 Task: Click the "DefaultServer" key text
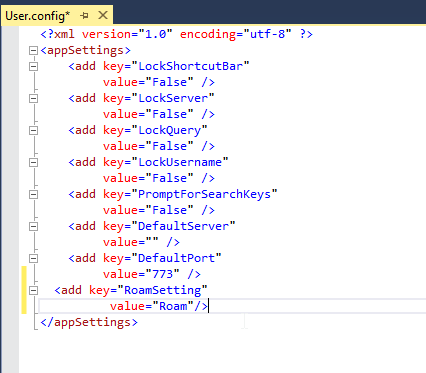[x=183, y=226]
